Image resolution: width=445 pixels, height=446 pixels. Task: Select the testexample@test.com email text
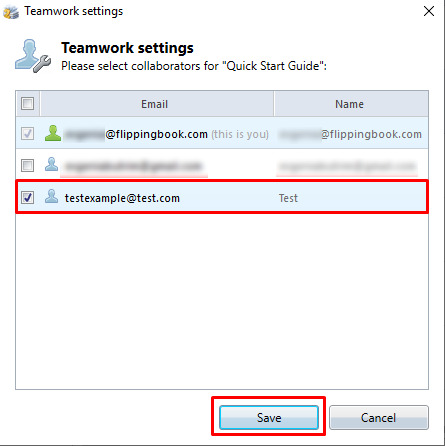coord(122,198)
